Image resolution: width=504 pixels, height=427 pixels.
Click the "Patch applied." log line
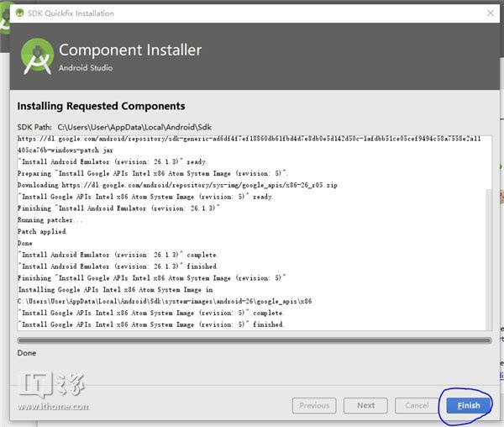42,231
